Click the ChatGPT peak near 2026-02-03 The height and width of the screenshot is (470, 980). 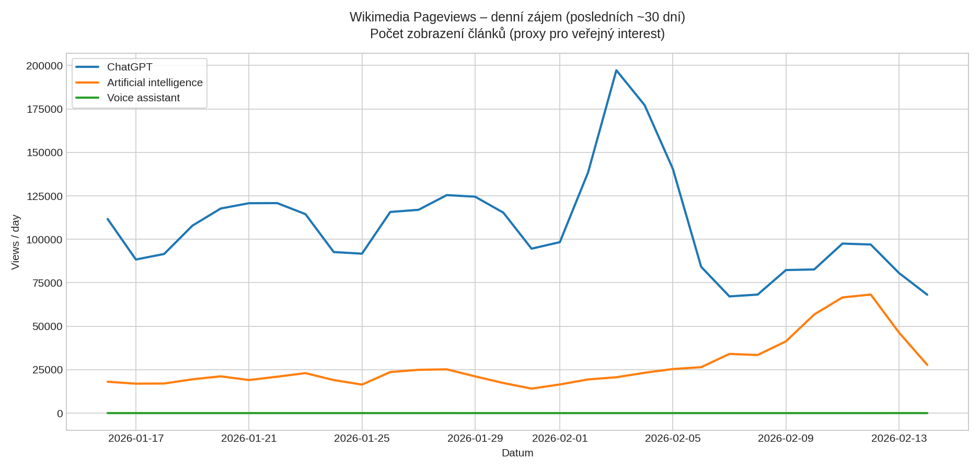point(616,70)
